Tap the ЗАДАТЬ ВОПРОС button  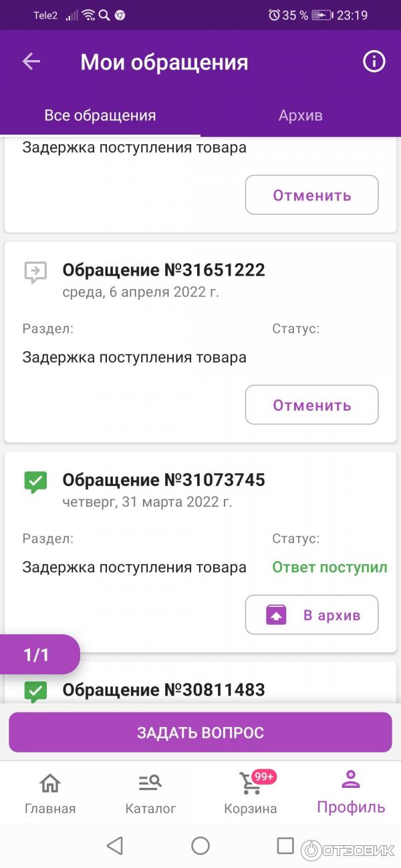click(200, 732)
